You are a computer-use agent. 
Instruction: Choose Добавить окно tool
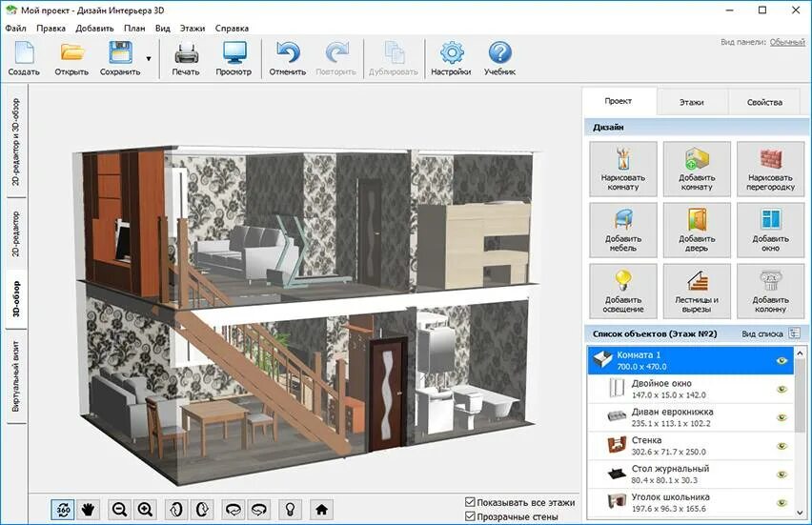coord(770,230)
